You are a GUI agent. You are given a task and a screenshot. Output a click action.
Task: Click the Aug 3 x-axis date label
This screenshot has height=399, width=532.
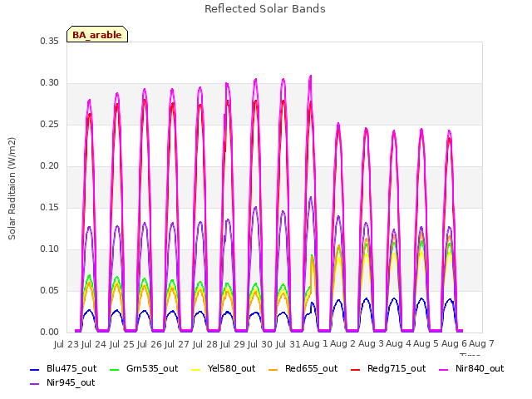click(x=371, y=344)
